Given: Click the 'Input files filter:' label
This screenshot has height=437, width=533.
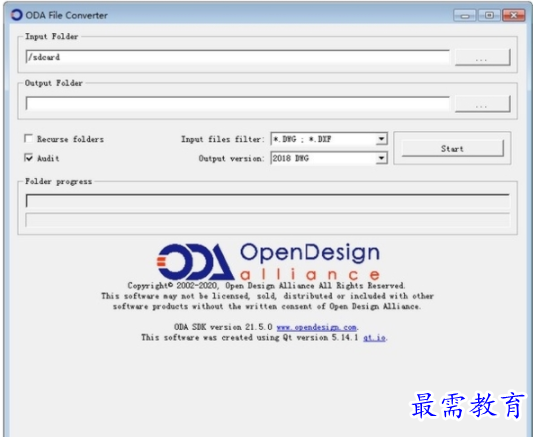Looking at the screenshot, I should pyautogui.click(x=223, y=139).
